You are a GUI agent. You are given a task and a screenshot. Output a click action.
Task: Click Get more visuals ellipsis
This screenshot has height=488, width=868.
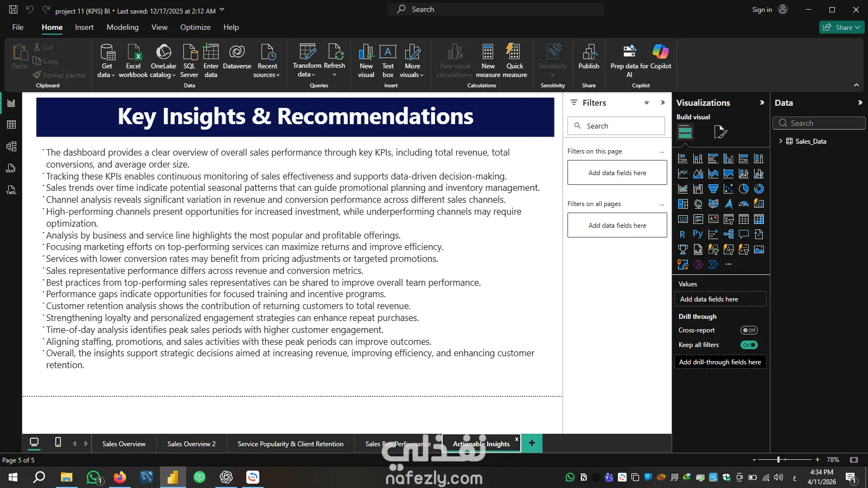coord(729,265)
